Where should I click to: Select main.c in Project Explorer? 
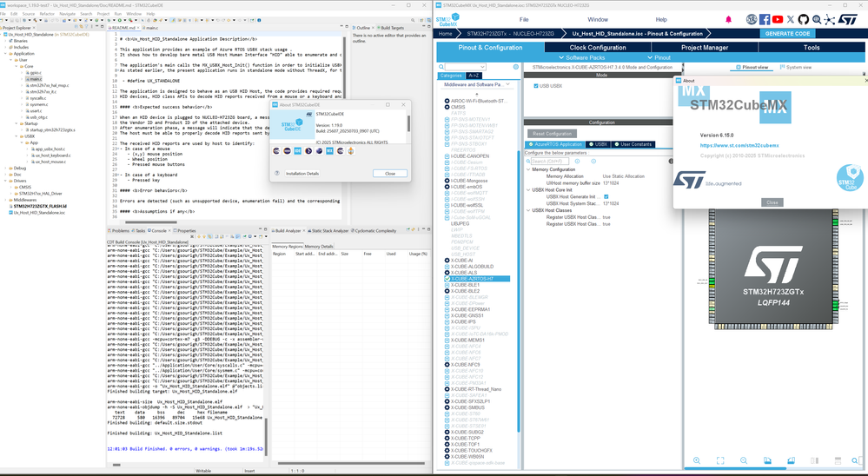click(x=35, y=79)
